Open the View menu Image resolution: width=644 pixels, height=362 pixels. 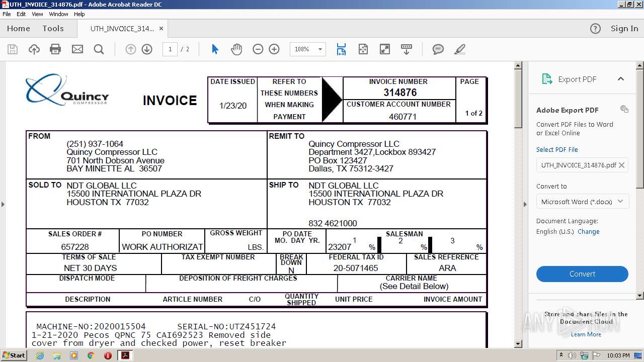[38, 14]
